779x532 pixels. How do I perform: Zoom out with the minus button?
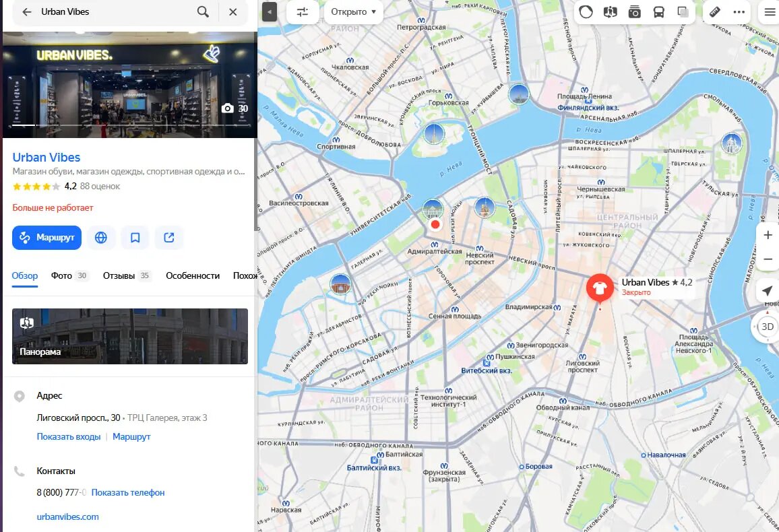pos(768,259)
